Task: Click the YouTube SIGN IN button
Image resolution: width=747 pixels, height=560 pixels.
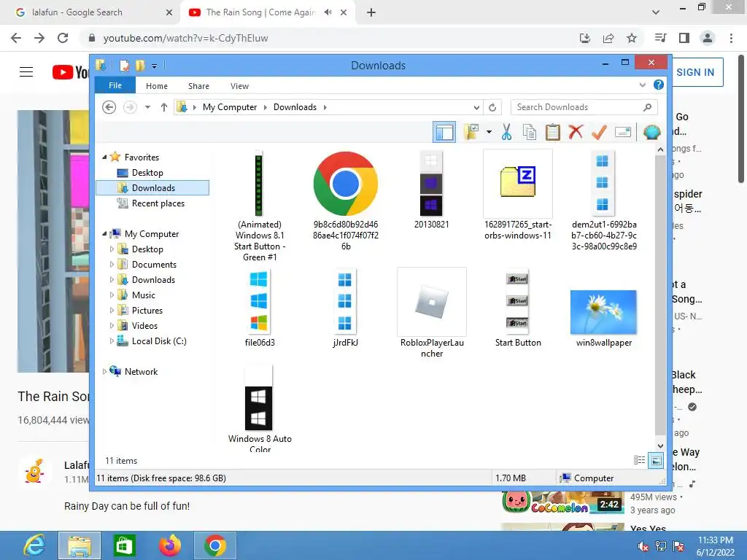Action: tap(695, 72)
